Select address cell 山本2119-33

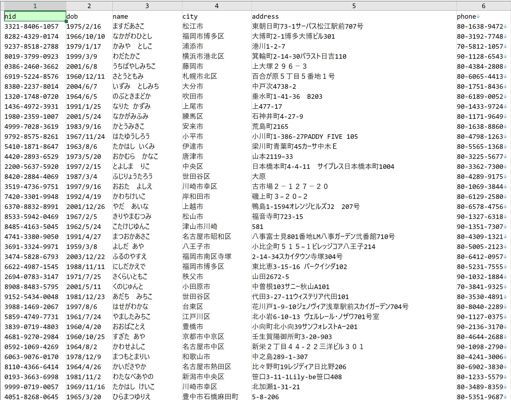click(x=354, y=156)
